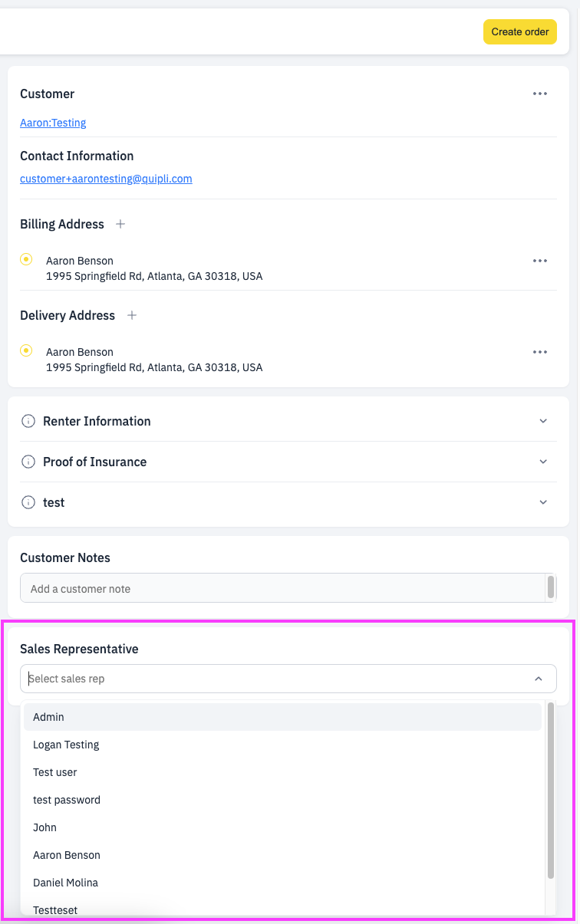Click the Add a customer note field
This screenshot has height=924, width=580.
[282, 588]
